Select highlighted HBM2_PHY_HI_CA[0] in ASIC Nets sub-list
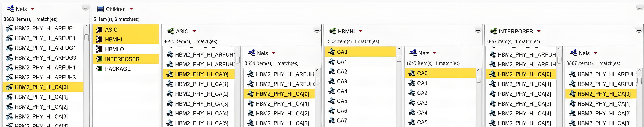 pos(279,94)
